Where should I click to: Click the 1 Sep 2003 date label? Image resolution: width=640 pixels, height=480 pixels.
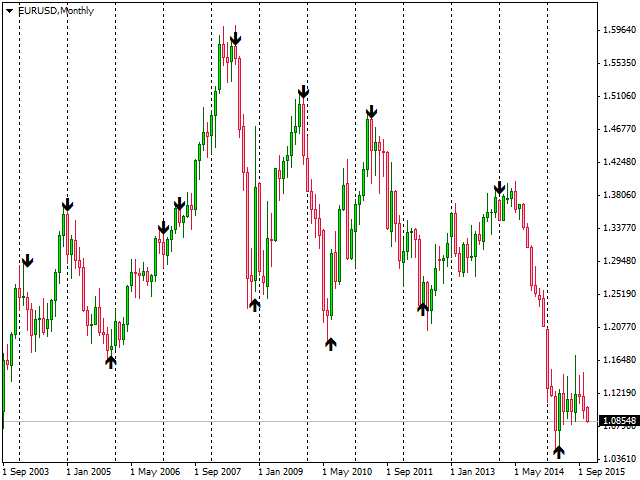click(x=26, y=470)
